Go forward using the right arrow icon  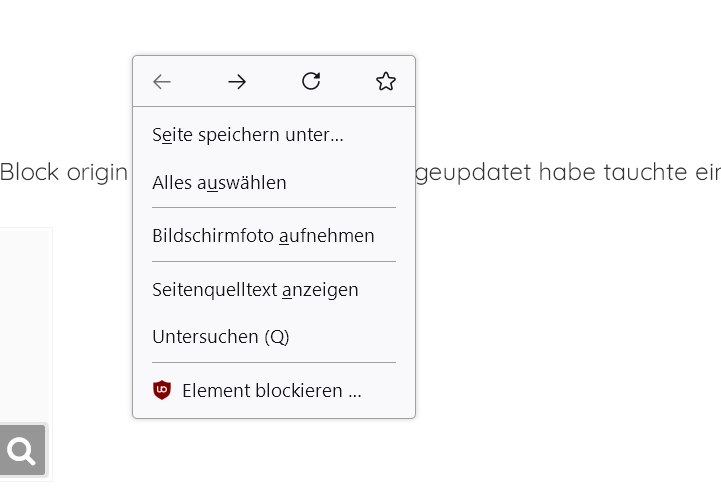tap(237, 82)
